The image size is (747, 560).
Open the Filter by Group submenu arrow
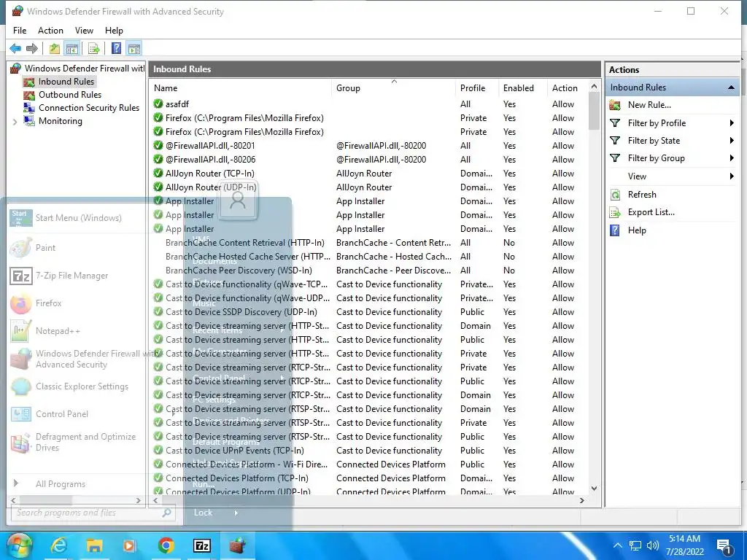(732, 158)
